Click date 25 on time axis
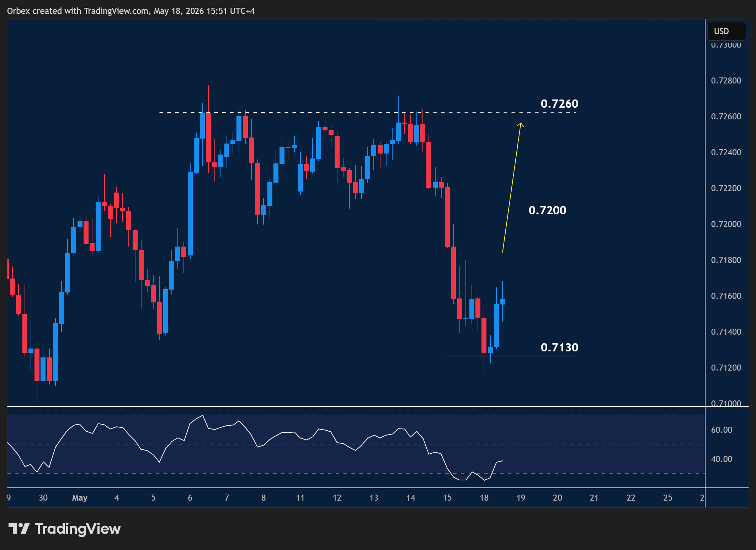Viewport: 756px width, 550px height. 668,498
